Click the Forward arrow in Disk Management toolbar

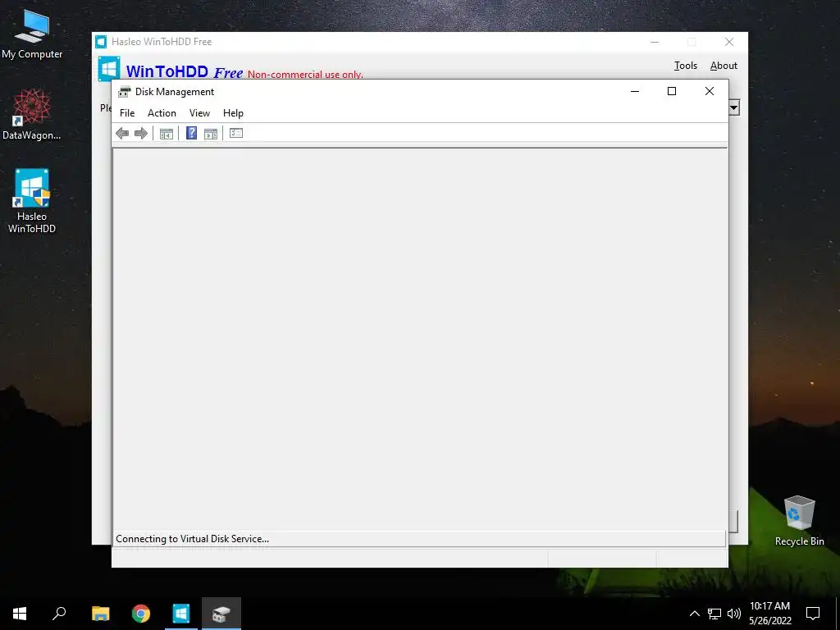tap(141, 134)
